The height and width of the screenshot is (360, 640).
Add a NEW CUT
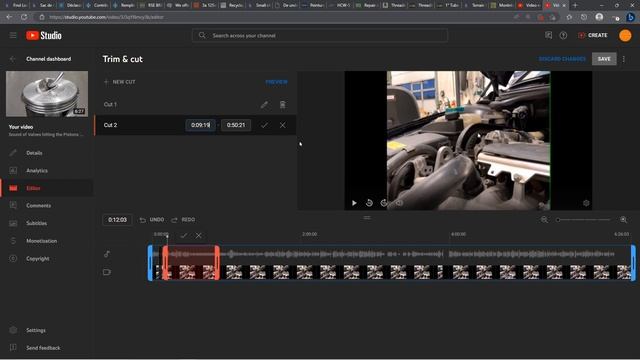119,82
